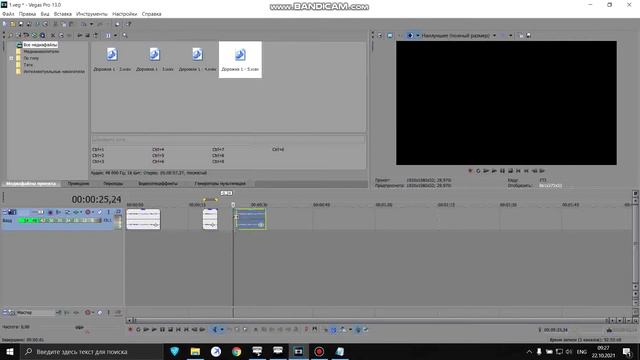Screen dimensions: 640x360
Task: Split the event with the Split icon
Action: (x=288, y=329)
